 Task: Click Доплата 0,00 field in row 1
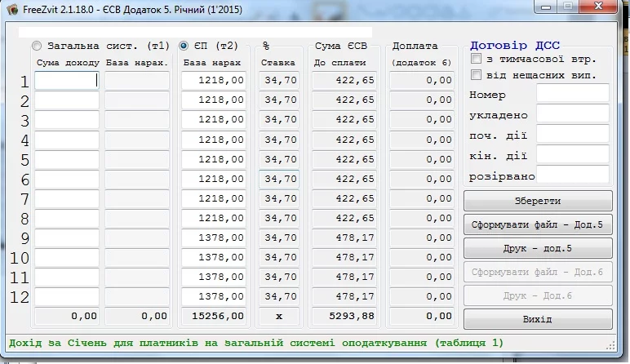(422, 80)
